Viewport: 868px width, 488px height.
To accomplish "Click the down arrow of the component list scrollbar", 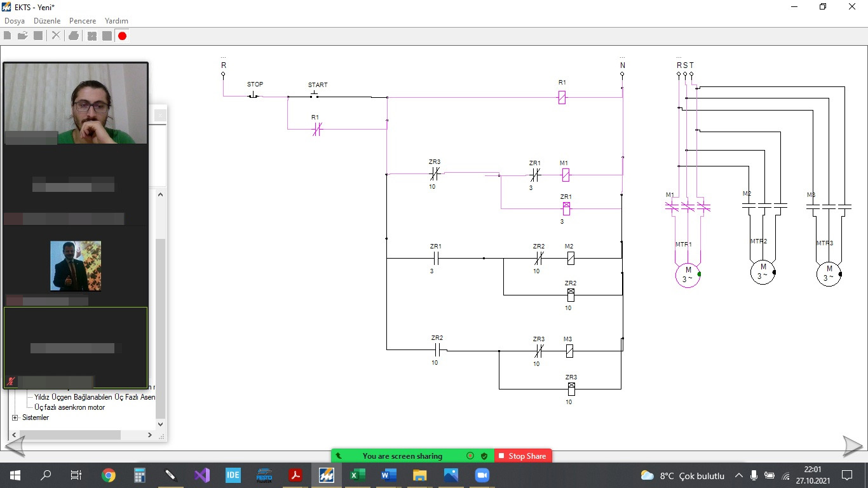I will tap(160, 424).
